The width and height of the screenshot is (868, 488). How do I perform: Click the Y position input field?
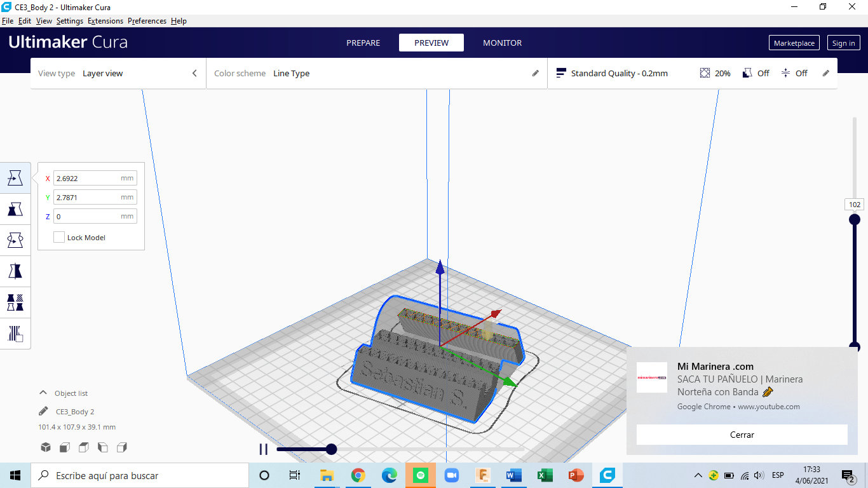[x=95, y=198]
